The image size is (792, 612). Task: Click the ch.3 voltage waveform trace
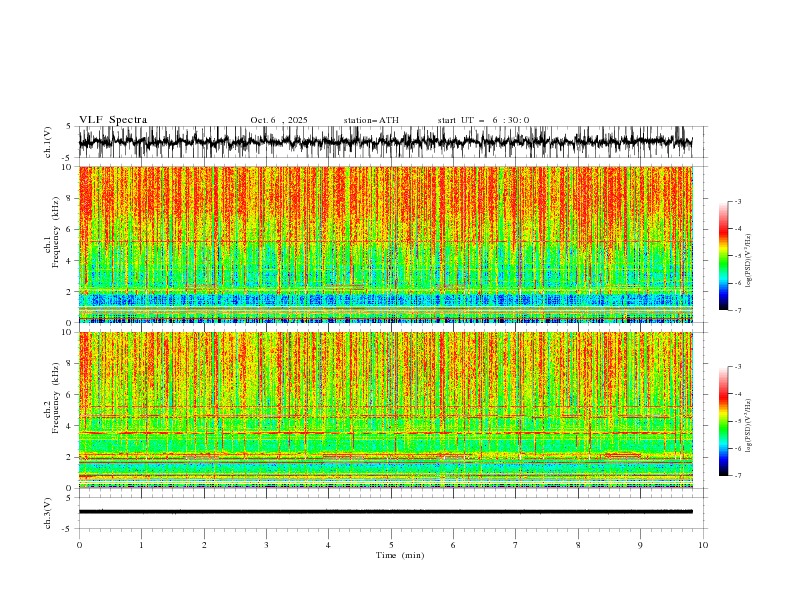coord(385,512)
